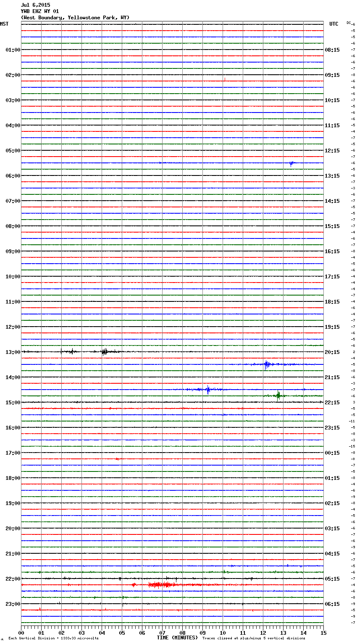Select the "22:00" MST time label
The width and height of the screenshot is (357, 644).
13,579
